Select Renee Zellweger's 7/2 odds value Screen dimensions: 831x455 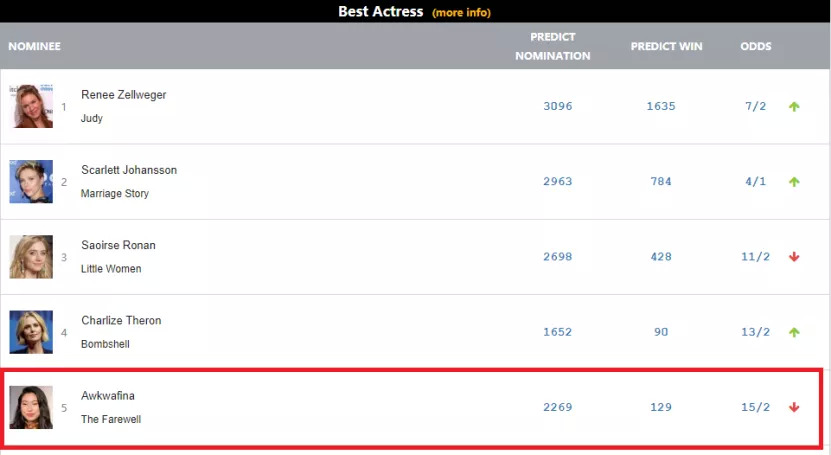click(x=755, y=106)
